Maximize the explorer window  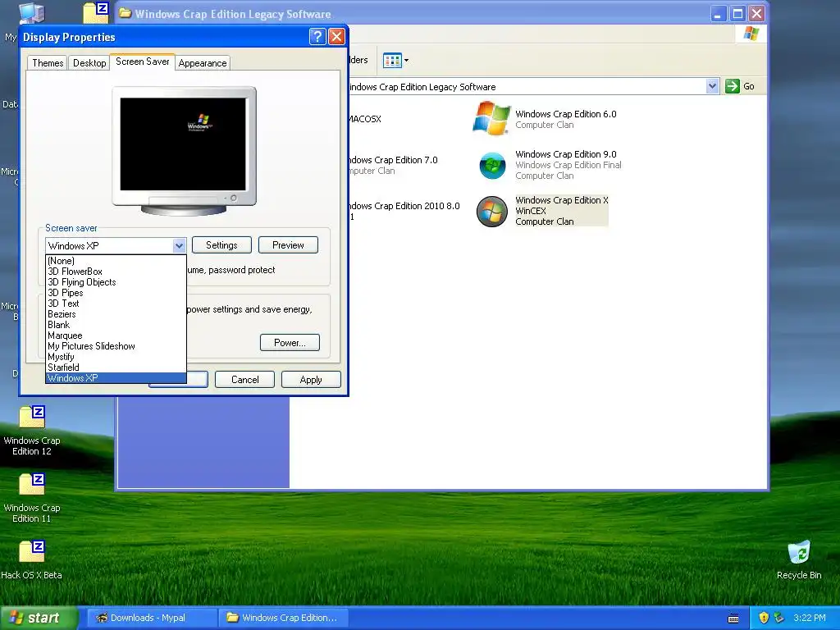[x=737, y=13]
